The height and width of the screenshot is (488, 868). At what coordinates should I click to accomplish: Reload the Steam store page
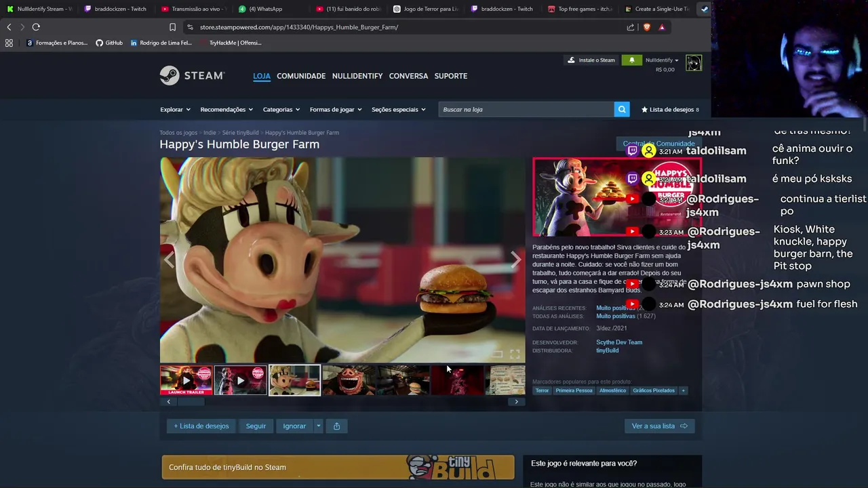36,27
